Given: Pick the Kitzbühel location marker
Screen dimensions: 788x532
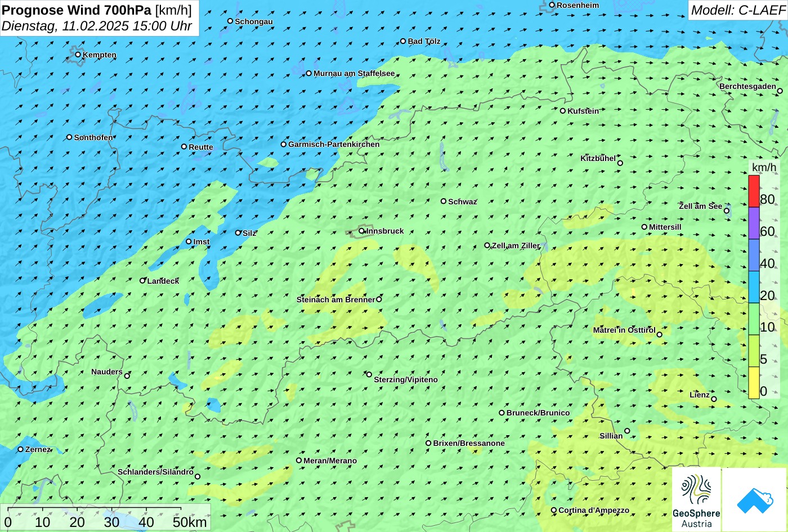Looking at the screenshot, I should pos(620,163).
